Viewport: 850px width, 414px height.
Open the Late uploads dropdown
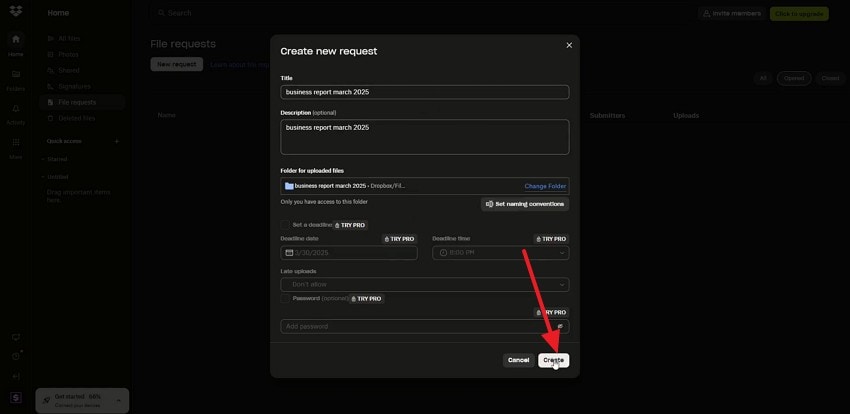tap(424, 284)
